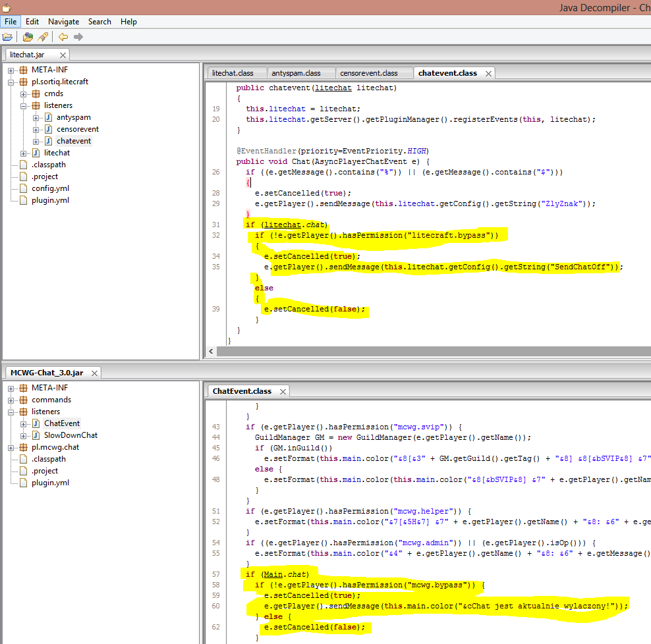Select SlowDownChat in the tree
651x644 pixels.
click(71, 435)
